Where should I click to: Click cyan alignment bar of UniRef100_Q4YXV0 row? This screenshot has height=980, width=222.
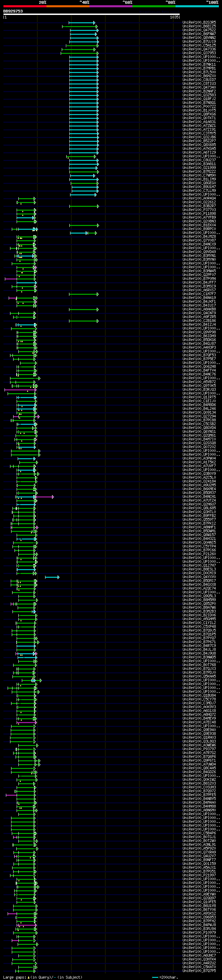pos(52,577)
